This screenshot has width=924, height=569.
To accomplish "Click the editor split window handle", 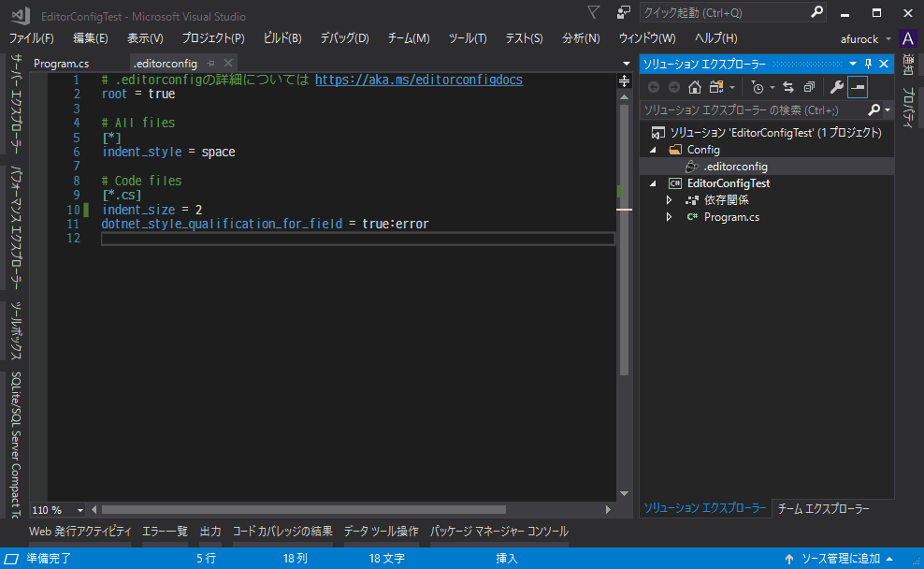I will 624,80.
